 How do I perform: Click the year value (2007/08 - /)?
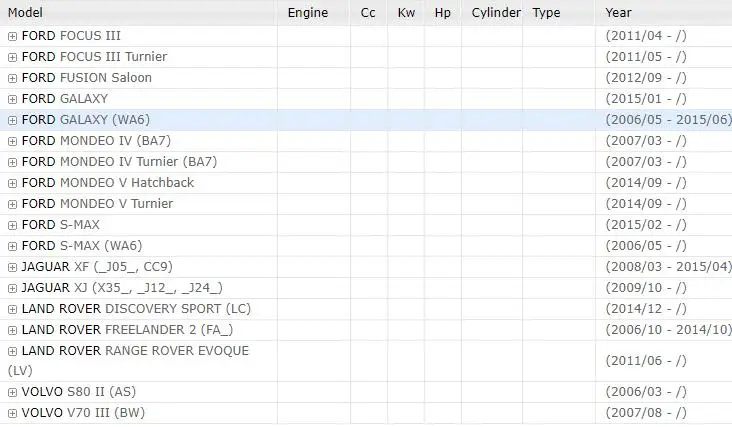tap(646, 413)
